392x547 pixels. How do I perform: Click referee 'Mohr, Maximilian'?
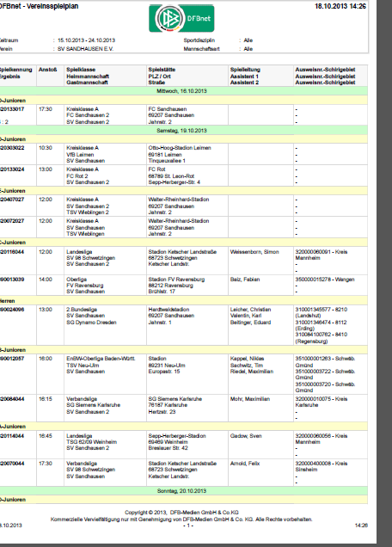point(250,399)
